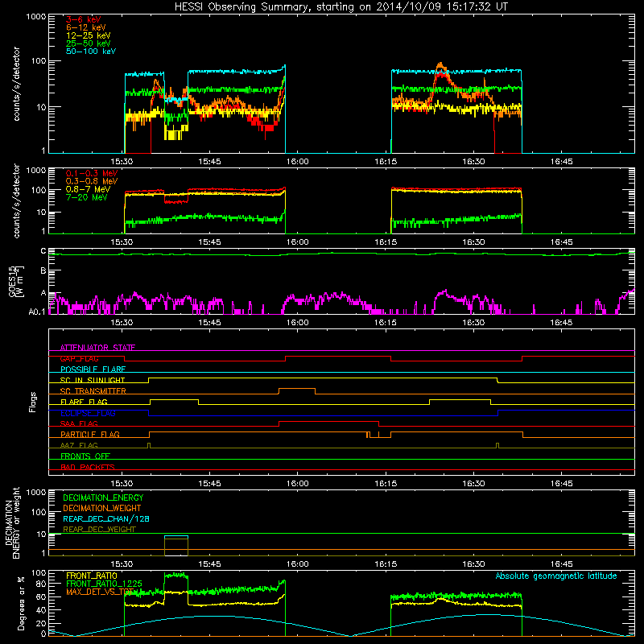The width and height of the screenshot is (644, 644).
Task: Click the REAR_DEC_CHAN/128 legend label
Action: [106, 518]
